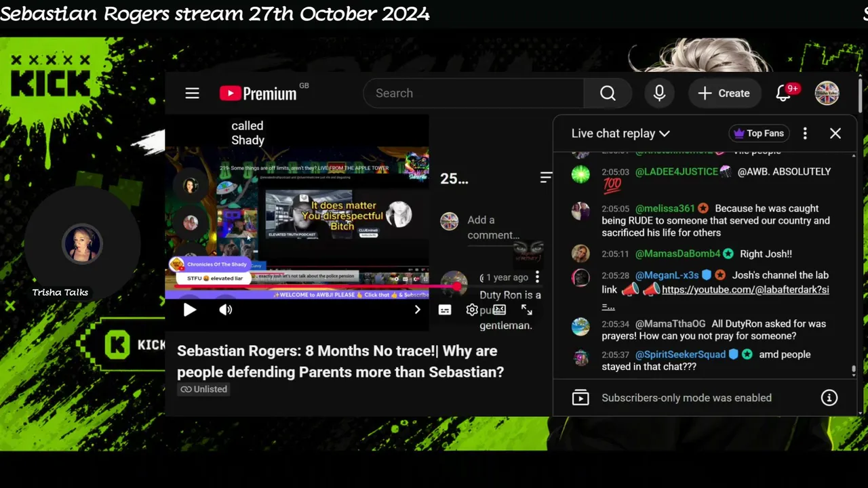868x488 pixels.
Task: Click the right chevron in player controls
Action: [417, 310]
